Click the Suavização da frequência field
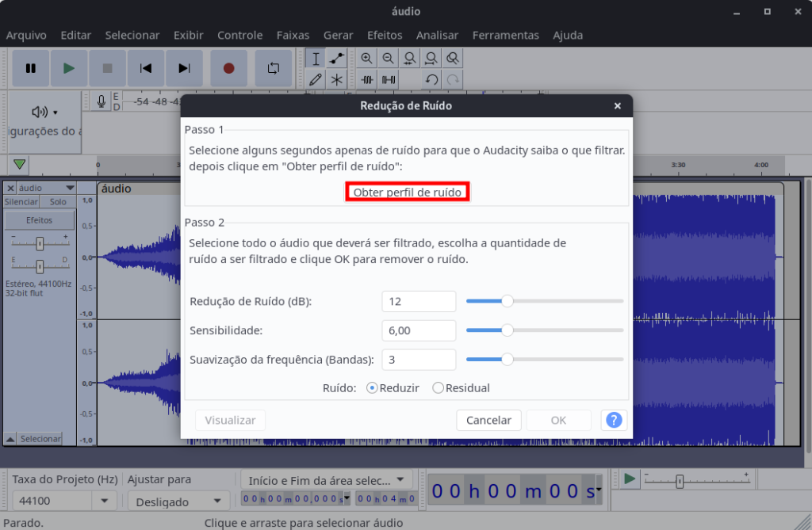Screen dimensions: 812x530 tap(419, 359)
